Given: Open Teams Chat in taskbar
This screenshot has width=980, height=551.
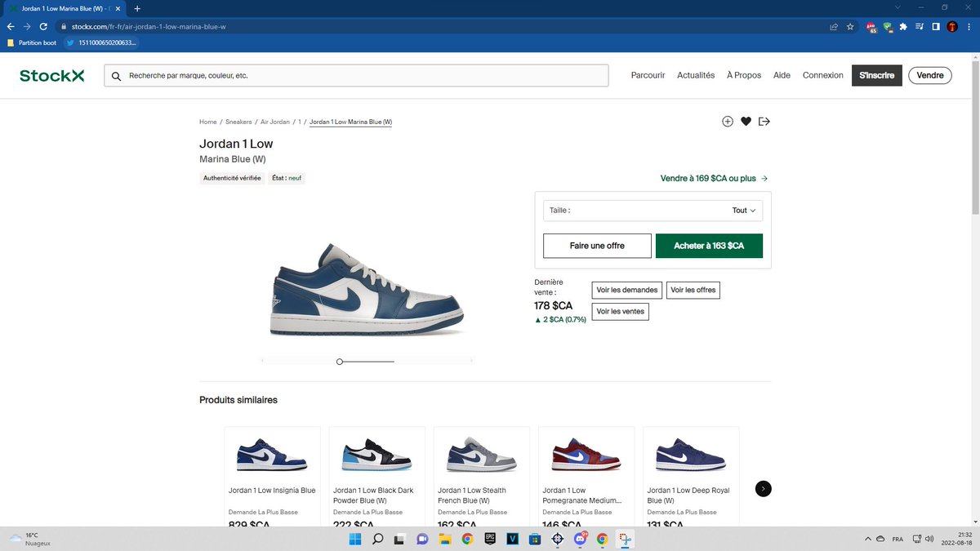Looking at the screenshot, I should point(422,539).
